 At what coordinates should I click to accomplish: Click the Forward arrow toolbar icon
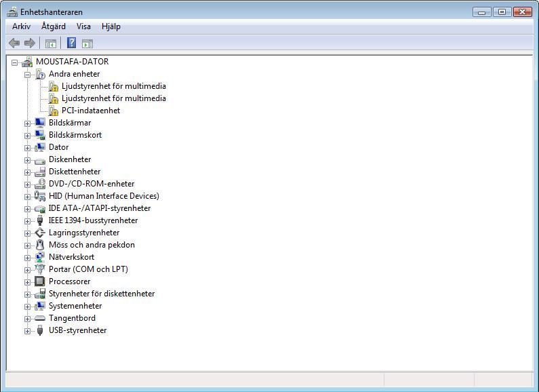[30, 43]
